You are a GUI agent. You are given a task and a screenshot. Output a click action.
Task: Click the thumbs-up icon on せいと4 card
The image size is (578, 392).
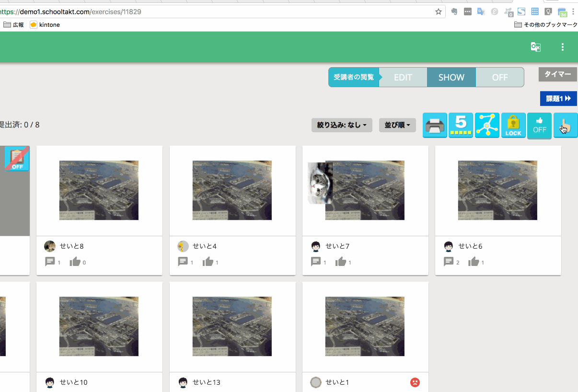(x=208, y=262)
